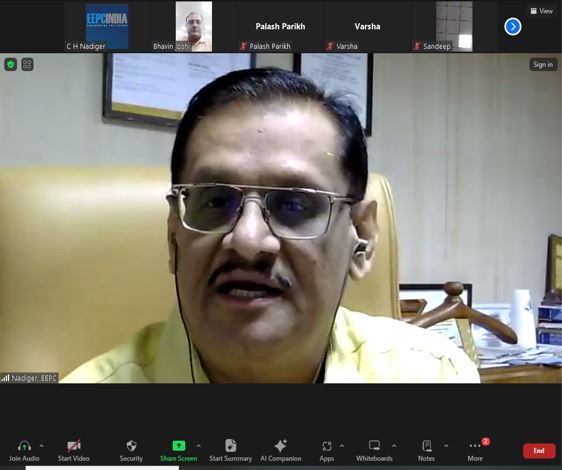Viewport: 562px width, 470px height.
Task: Show next participants with the blue arrow
Action: pos(513,27)
